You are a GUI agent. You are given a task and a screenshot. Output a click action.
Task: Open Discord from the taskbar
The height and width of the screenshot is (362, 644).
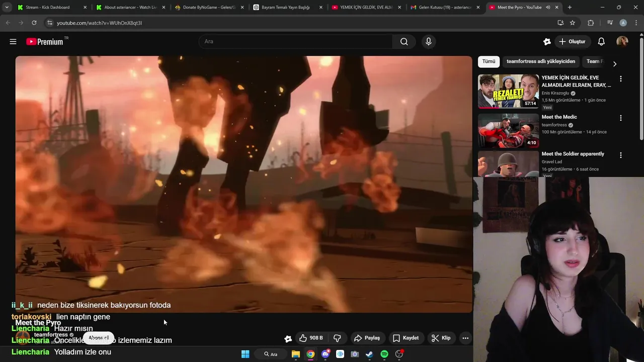[x=326, y=354]
